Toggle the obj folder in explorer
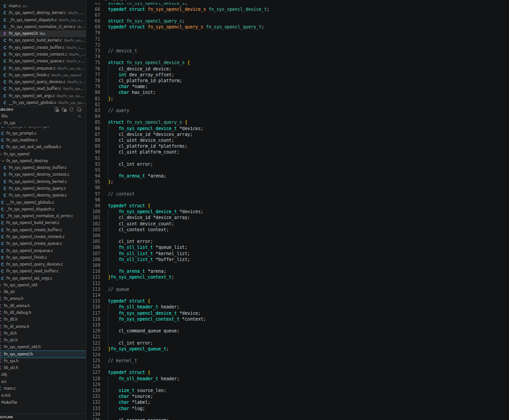Image resolution: width=509 pixels, height=420 pixels. [x=4, y=374]
